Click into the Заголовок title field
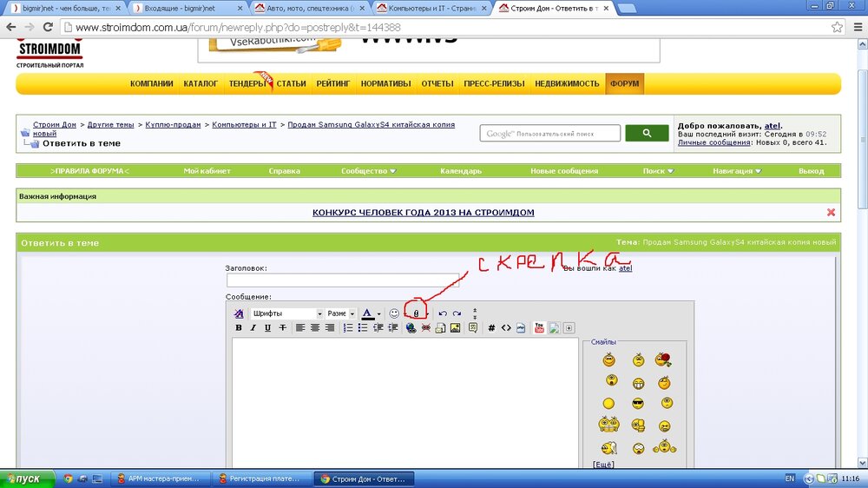 pos(343,280)
